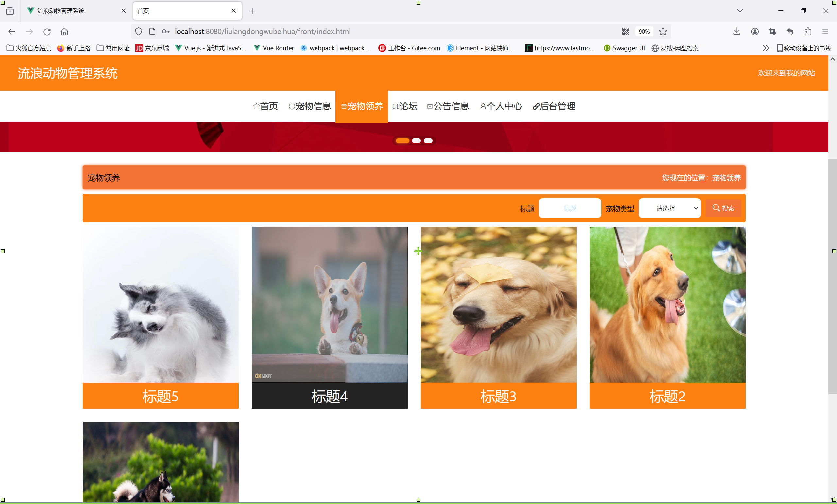
Task: Click the extensions puzzle icon
Action: (x=808, y=32)
